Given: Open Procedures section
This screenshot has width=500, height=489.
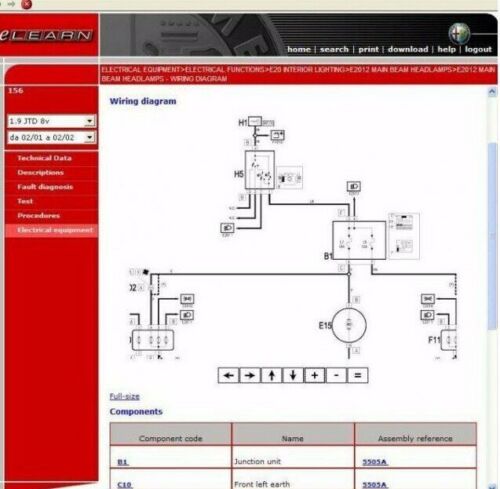Looking at the screenshot, I should pyautogui.click(x=38, y=215).
